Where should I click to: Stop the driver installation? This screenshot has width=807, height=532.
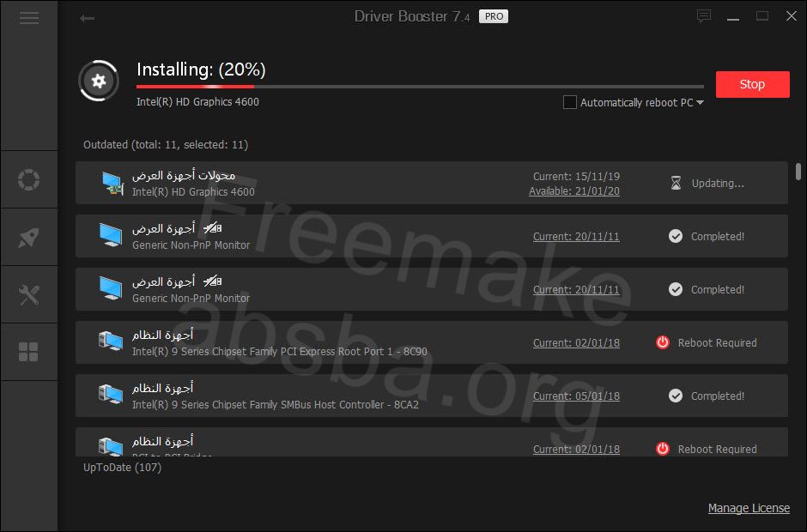752,84
